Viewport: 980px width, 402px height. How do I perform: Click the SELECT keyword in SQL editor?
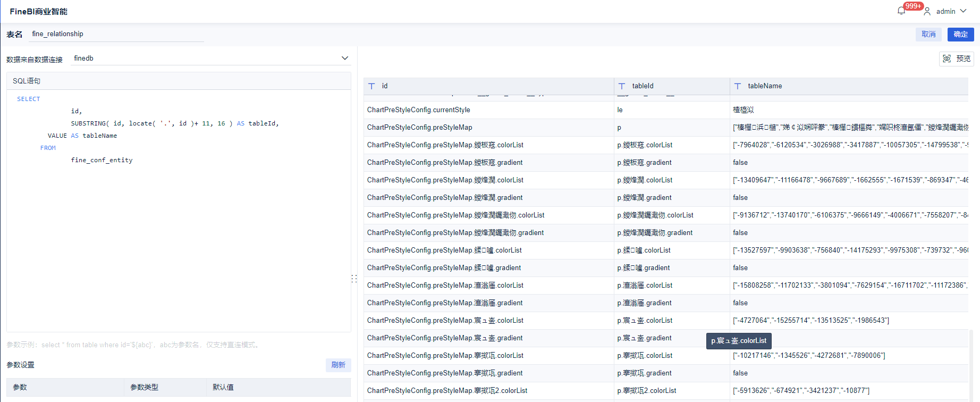coord(29,99)
